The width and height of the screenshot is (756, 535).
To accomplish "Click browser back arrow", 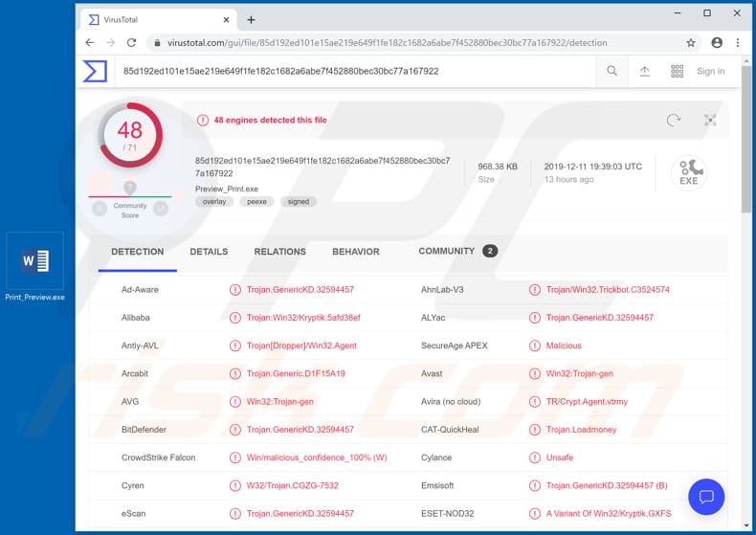I will point(90,42).
